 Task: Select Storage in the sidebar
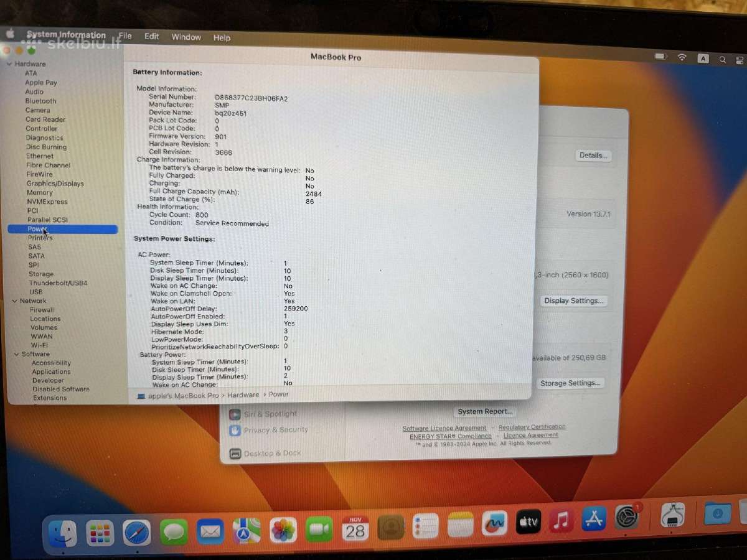click(x=41, y=274)
